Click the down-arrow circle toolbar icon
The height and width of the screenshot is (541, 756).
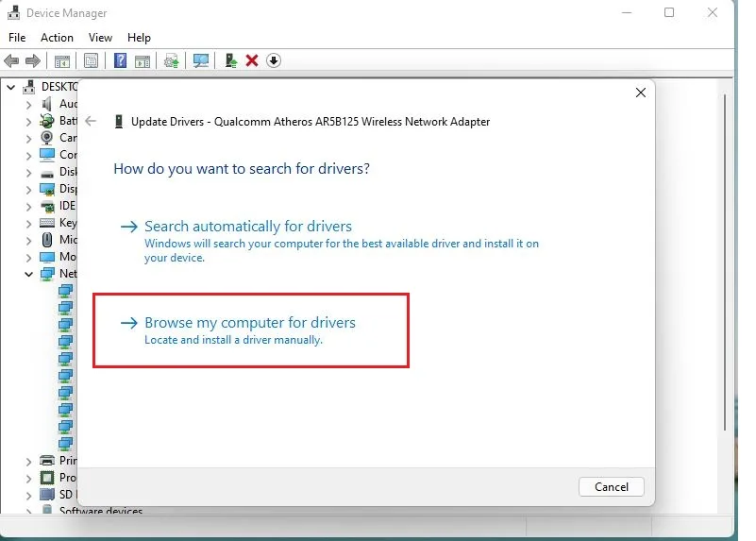[x=274, y=60]
